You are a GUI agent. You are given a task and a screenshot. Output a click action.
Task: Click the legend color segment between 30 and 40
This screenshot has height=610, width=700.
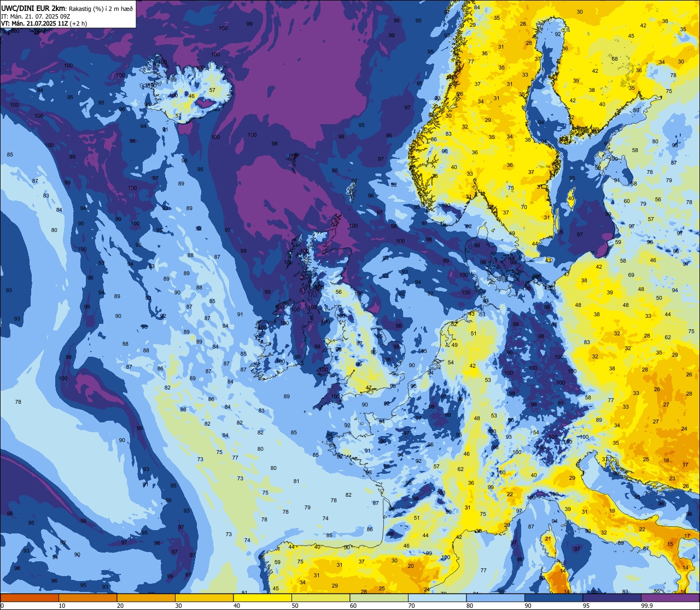click(x=204, y=597)
